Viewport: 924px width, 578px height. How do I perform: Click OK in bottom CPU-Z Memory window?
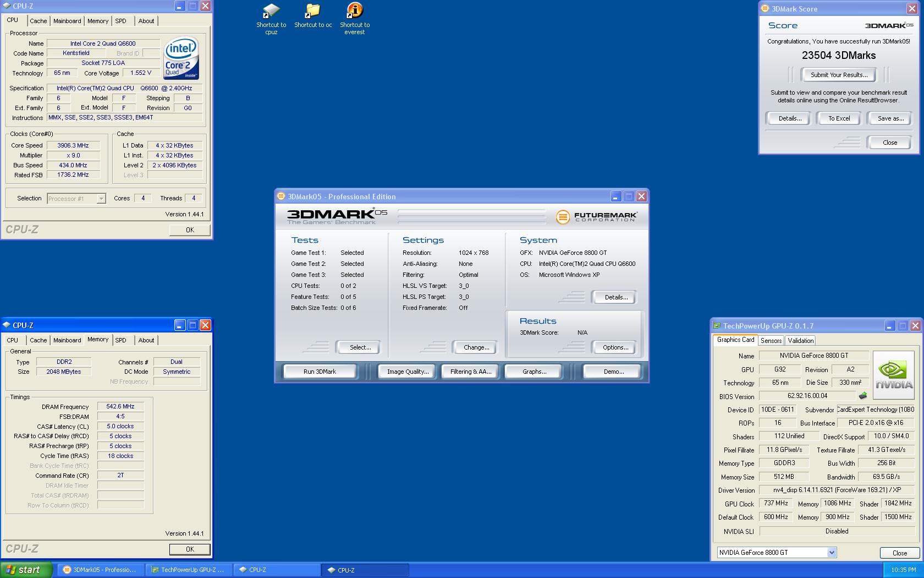(190, 549)
